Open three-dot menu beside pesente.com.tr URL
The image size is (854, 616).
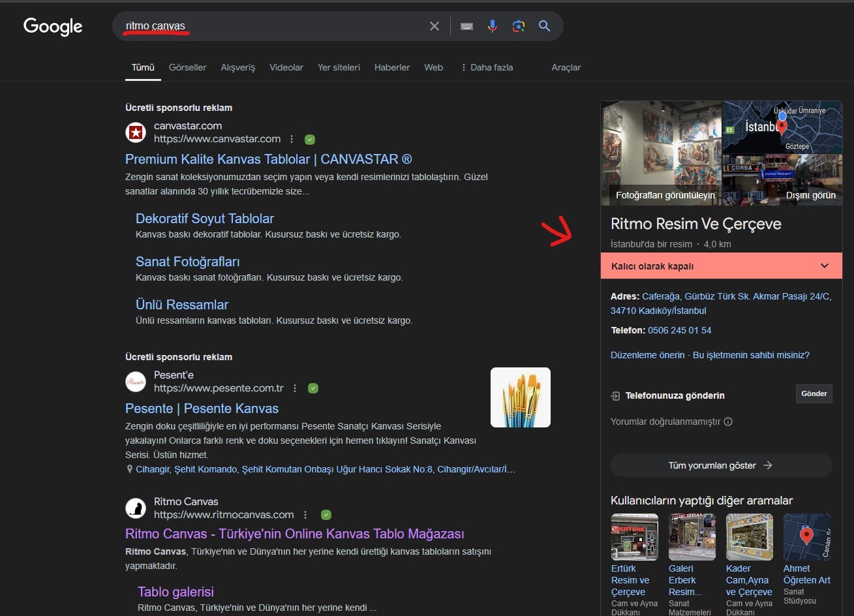pyautogui.click(x=295, y=388)
